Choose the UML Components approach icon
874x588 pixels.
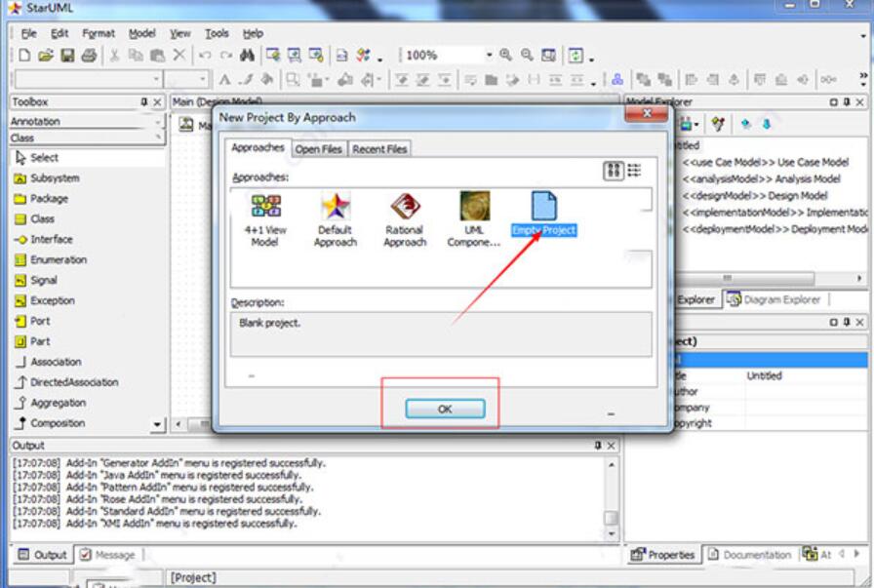point(474,219)
